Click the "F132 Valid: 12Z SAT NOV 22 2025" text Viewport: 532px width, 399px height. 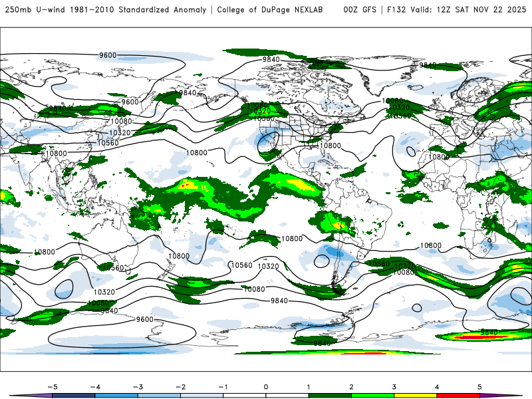coord(457,10)
